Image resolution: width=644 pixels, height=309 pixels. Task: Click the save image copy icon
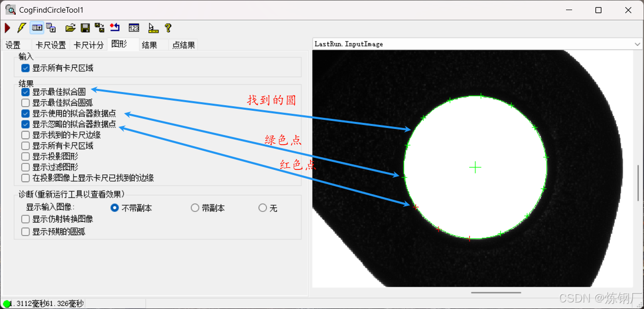click(100, 28)
